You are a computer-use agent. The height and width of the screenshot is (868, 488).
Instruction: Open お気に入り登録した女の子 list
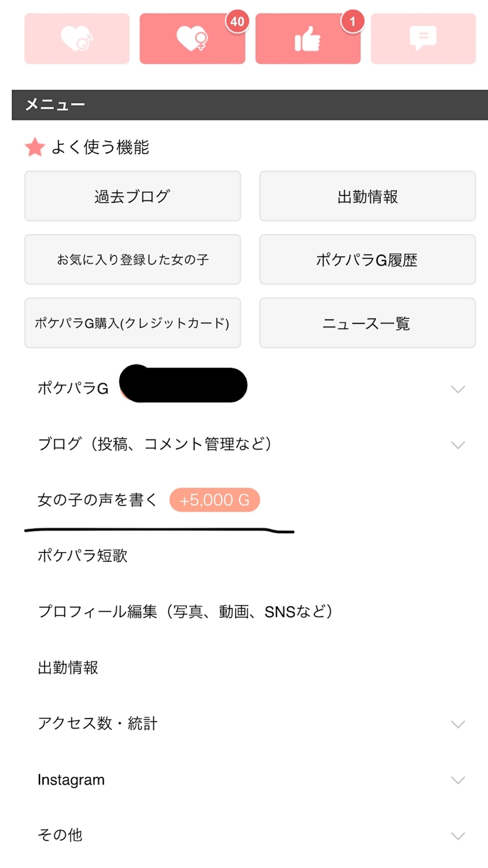pyautogui.click(x=132, y=260)
